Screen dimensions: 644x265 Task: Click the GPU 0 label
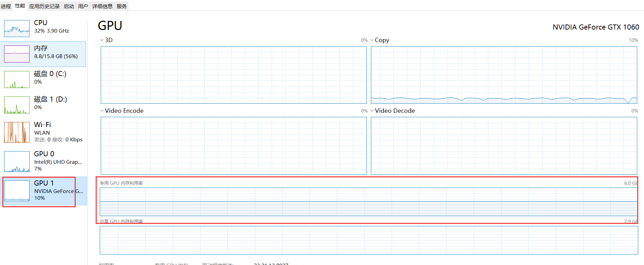[x=44, y=154]
